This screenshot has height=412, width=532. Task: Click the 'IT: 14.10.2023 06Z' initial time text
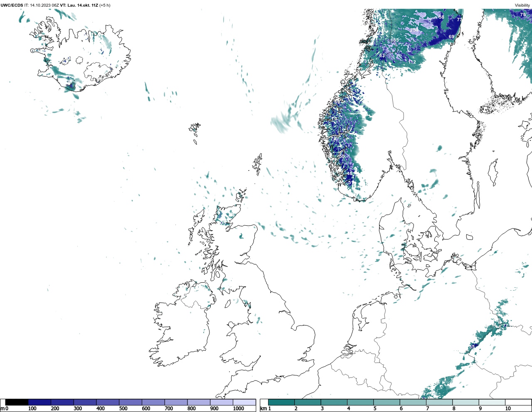pos(42,5)
